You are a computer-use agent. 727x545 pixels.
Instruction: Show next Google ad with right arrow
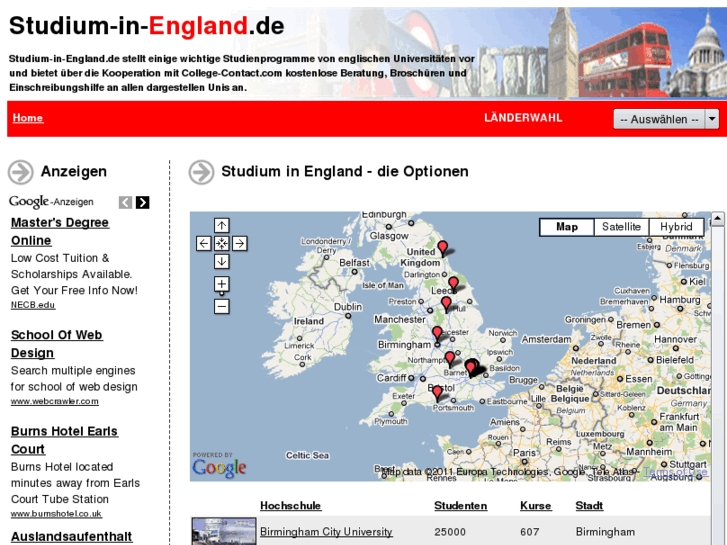143,202
